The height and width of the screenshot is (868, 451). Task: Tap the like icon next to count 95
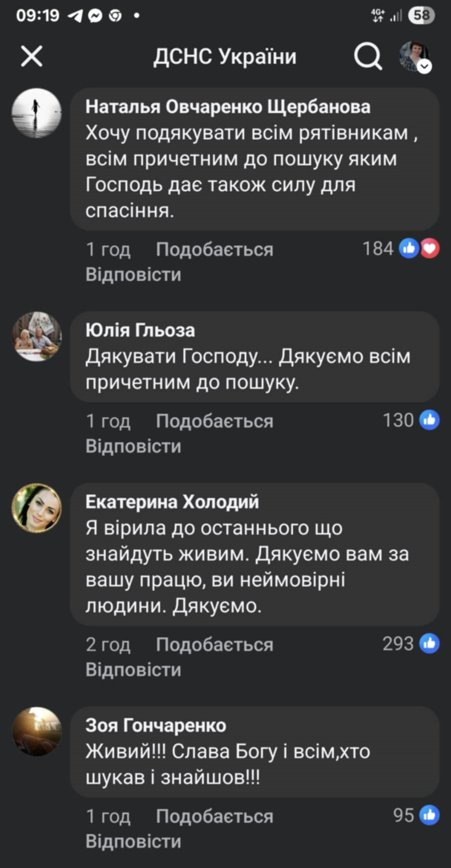point(430,815)
